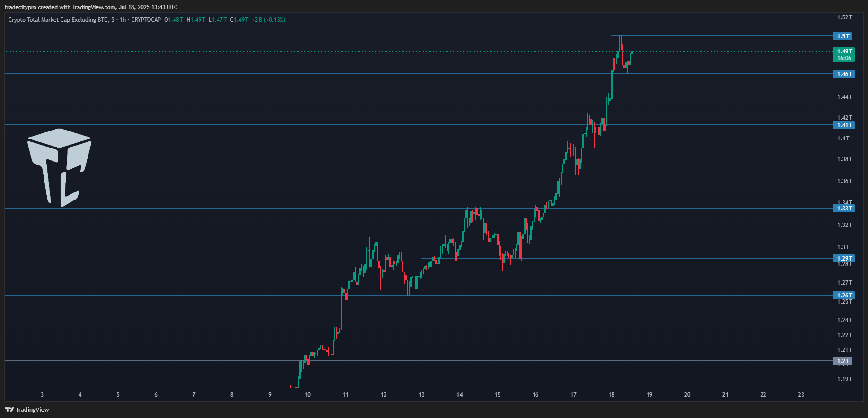Image resolution: width=868 pixels, height=418 pixels.
Task: Click the '1.4T' price axis label
Action: tap(843, 139)
